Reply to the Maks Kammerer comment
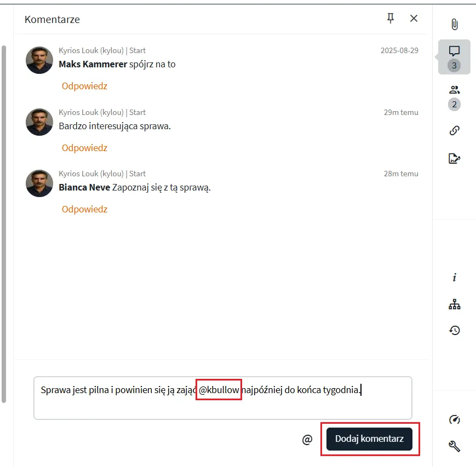 point(85,86)
